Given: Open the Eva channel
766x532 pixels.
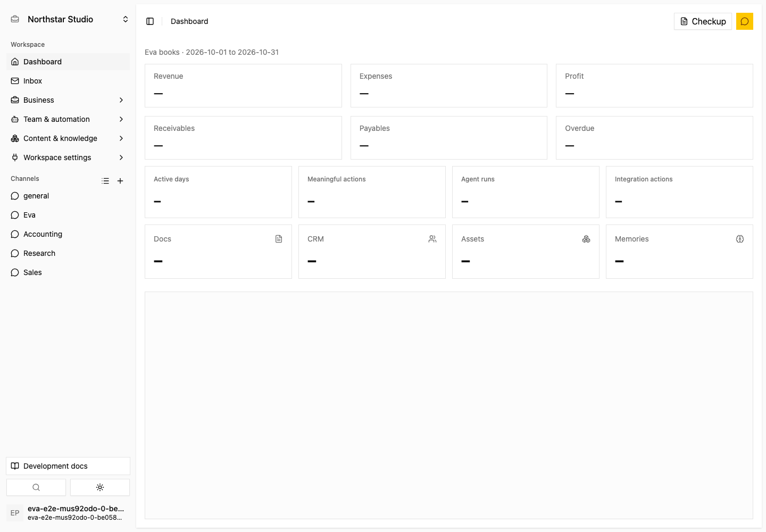Looking at the screenshot, I should click(68, 215).
